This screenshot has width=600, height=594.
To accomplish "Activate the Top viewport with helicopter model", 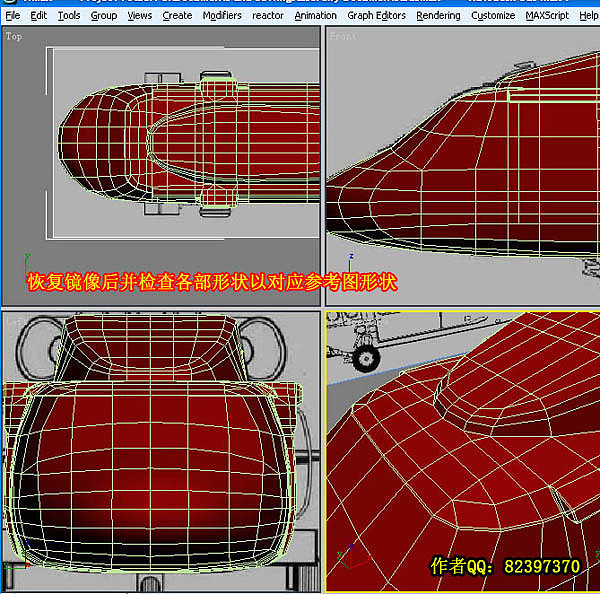I will (161, 165).
